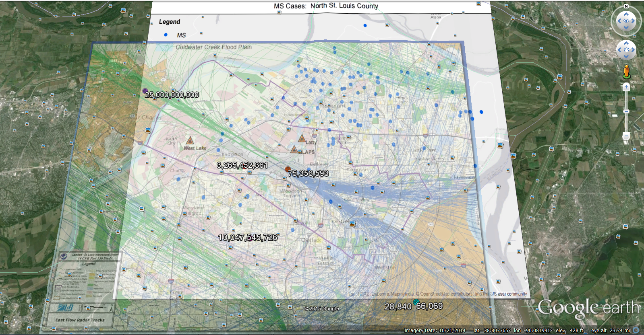
Task: Click the N north-reset button on compass
Action: tap(626, 6)
